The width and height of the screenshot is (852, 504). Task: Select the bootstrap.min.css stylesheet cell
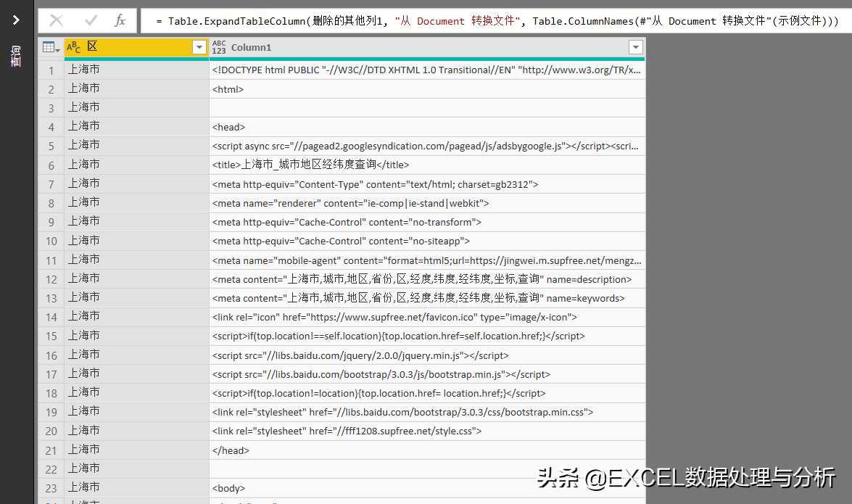[427, 413]
